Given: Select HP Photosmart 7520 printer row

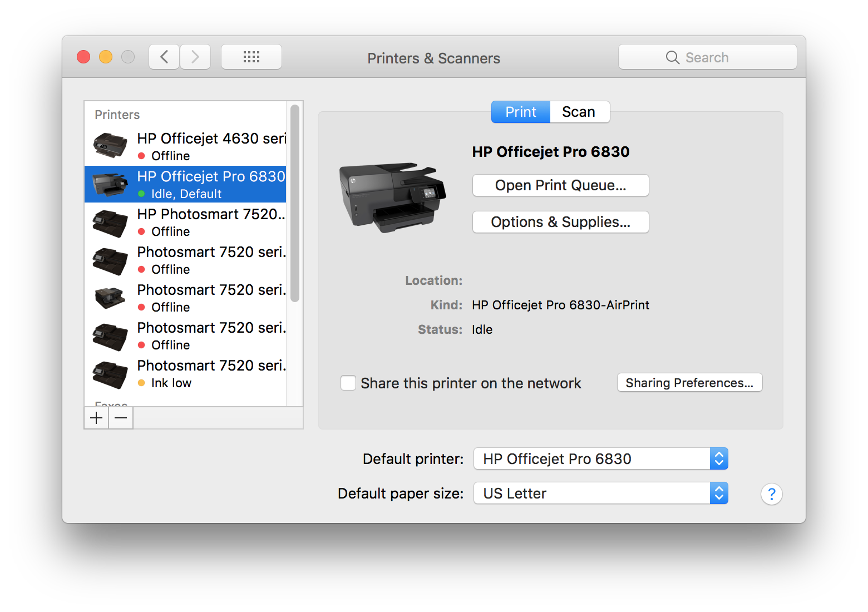Looking at the screenshot, I should click(x=185, y=222).
